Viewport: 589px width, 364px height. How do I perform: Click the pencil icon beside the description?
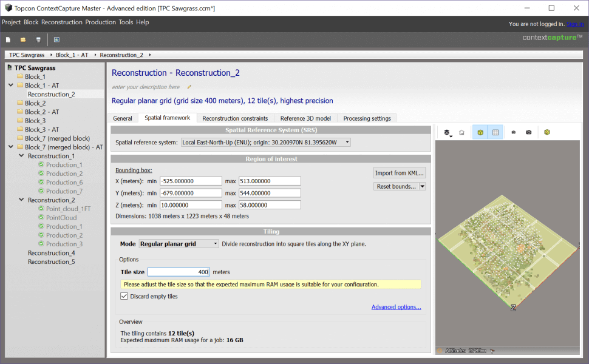pos(189,87)
